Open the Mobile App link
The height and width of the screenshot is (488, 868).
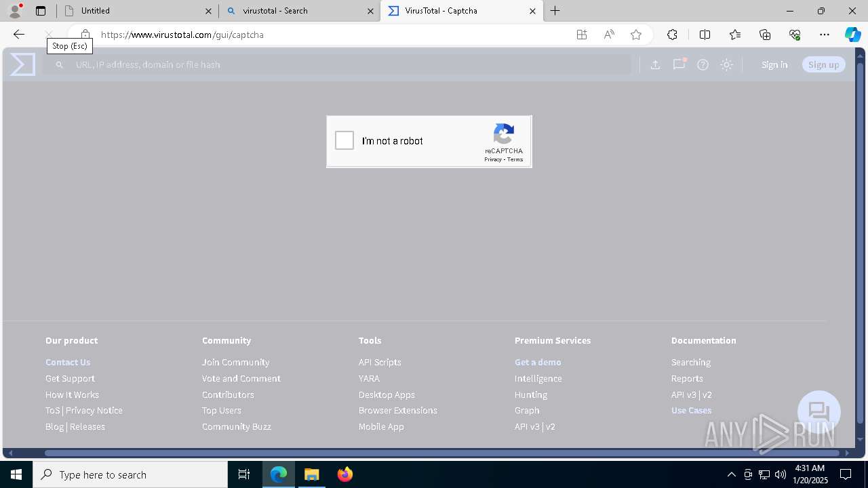(381, 426)
